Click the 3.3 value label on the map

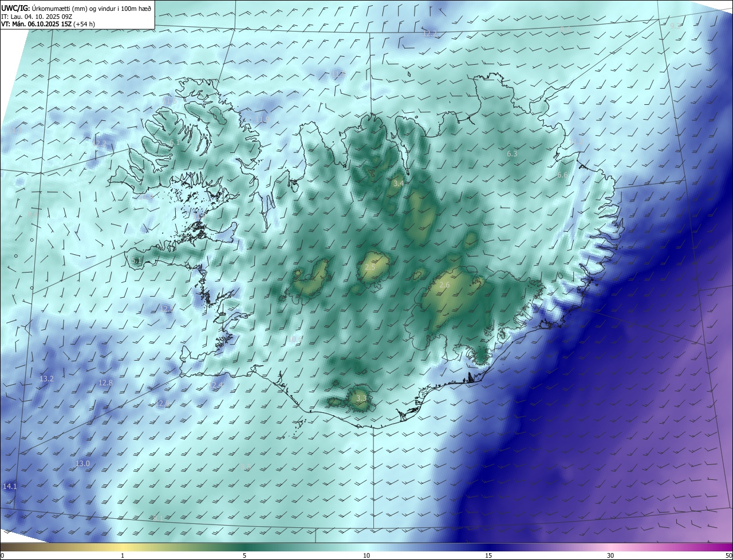[x=361, y=398]
